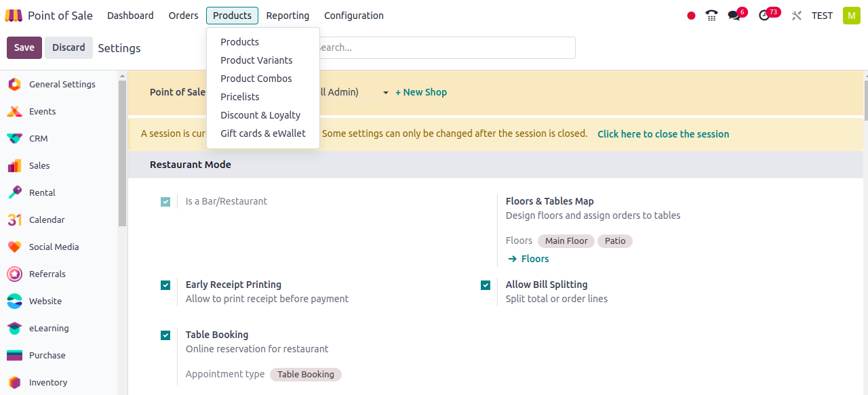Viewport: 868px width, 395px height.
Task: Open Gift cards & eWallet menu entry
Action: [263, 133]
